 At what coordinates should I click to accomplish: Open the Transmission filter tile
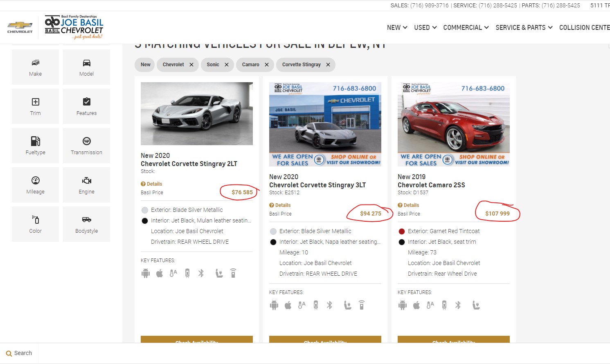click(86, 146)
